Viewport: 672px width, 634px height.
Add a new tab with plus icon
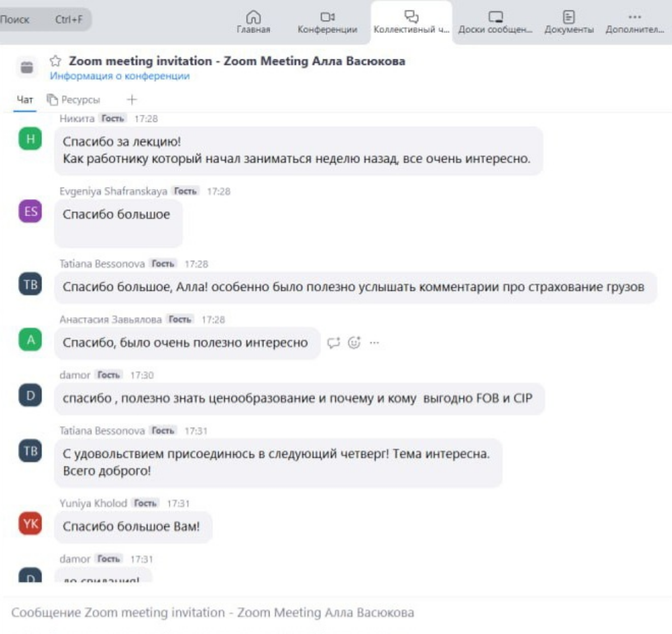(132, 100)
